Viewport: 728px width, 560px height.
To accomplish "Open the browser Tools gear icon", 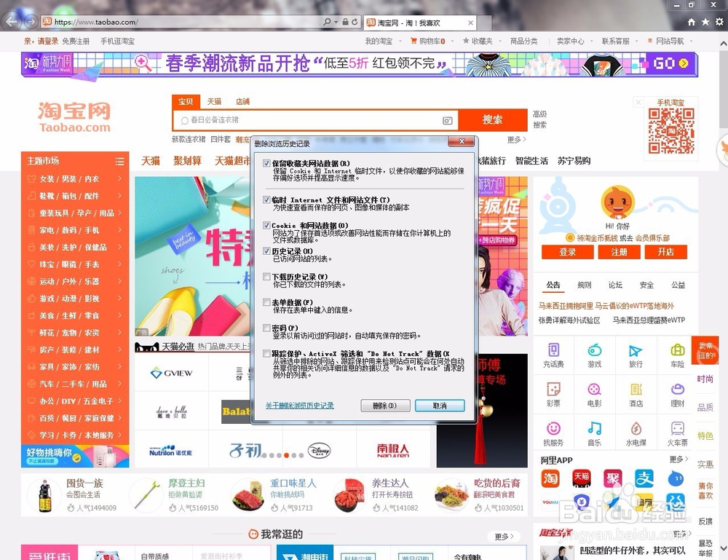I will [719, 22].
